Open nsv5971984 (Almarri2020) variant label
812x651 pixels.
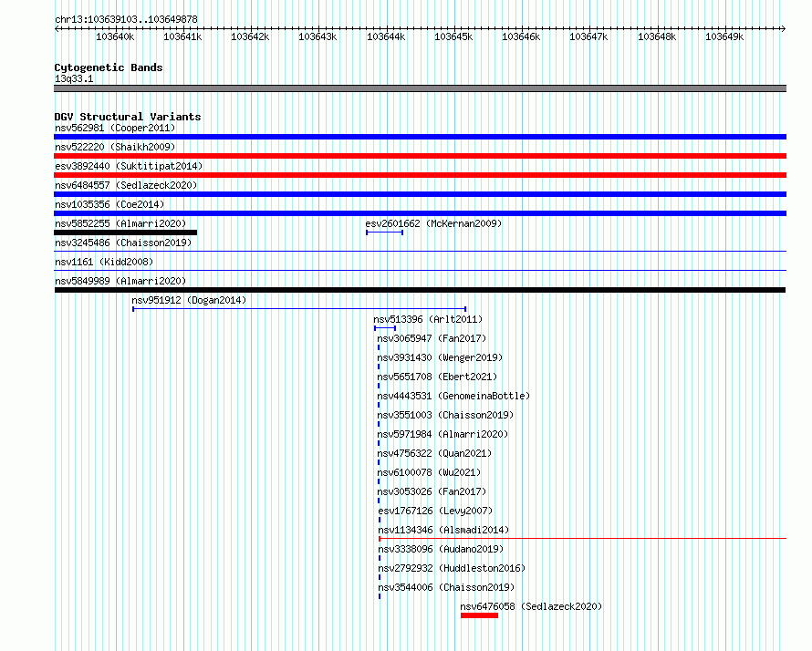coord(442,434)
